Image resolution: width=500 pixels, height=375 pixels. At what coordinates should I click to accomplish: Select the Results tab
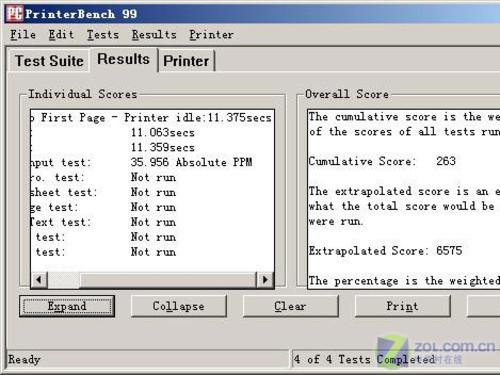coord(123,59)
